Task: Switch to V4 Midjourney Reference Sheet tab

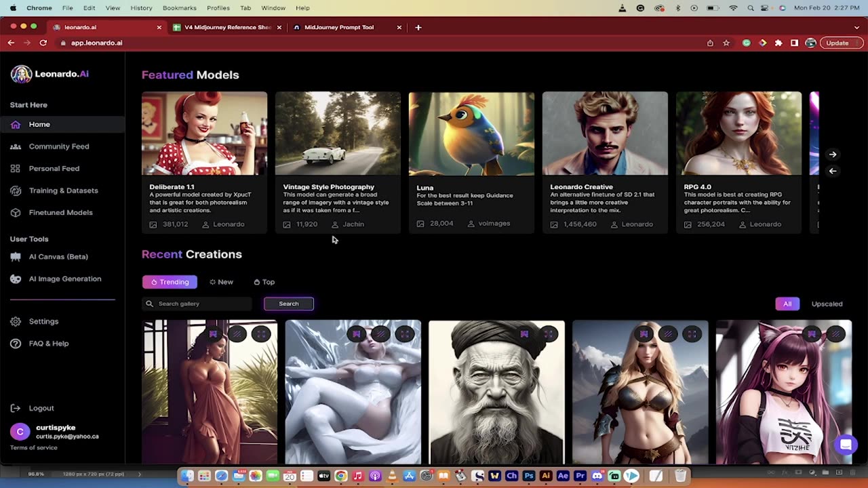Action: tap(228, 27)
